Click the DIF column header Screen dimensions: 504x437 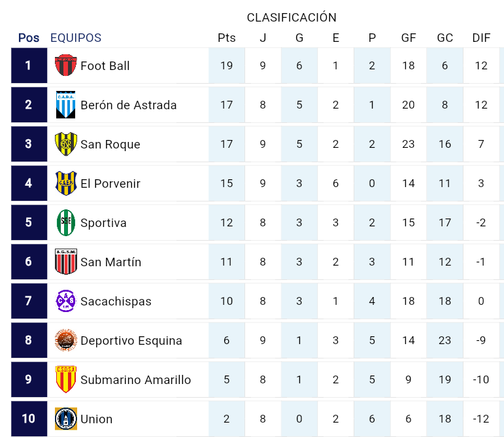coord(481,38)
